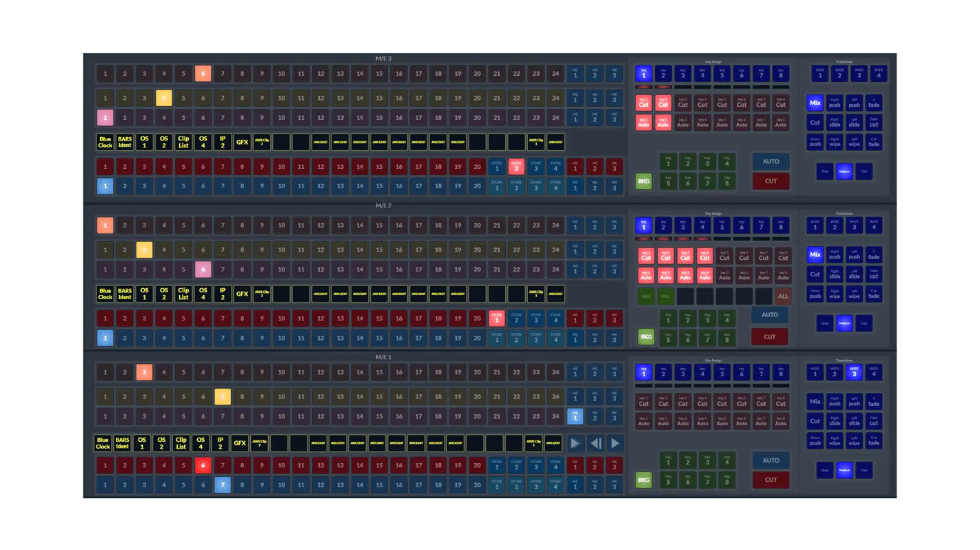Toggle green Key 3 beside BKG in M/E 3

[x=707, y=162]
